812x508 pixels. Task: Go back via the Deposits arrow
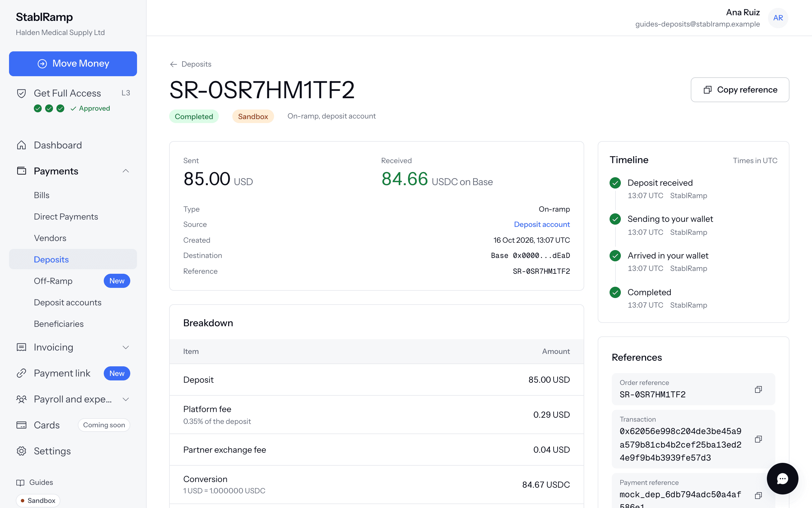pyautogui.click(x=173, y=64)
